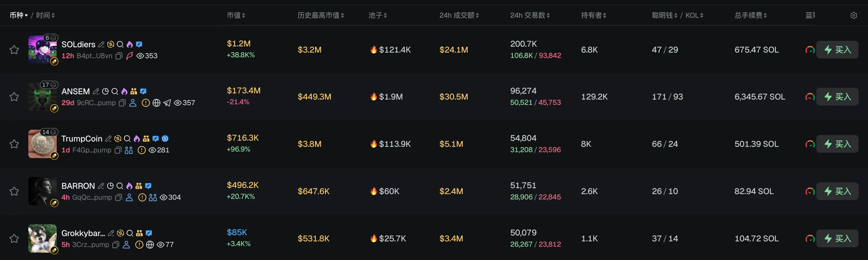Click the eye watch count 304 for BARRON
This screenshot has width=868, height=260.
click(170, 197)
